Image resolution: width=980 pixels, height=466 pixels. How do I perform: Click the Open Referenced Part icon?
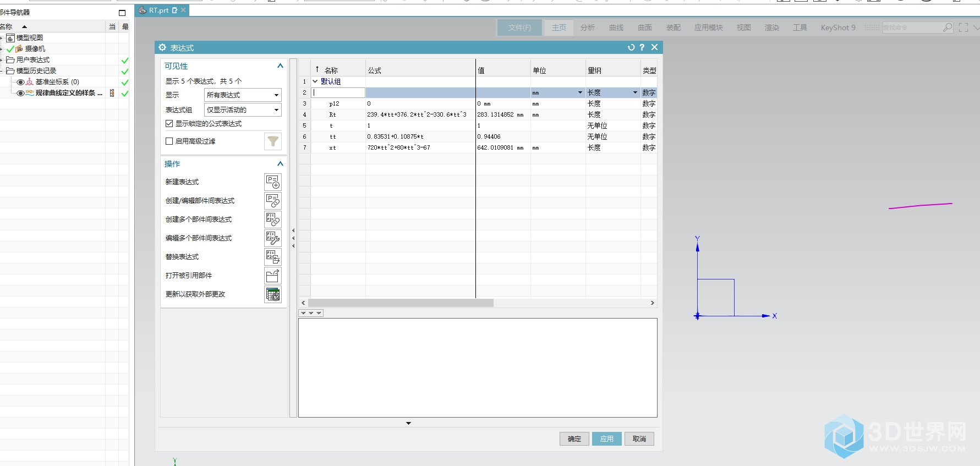tap(273, 276)
